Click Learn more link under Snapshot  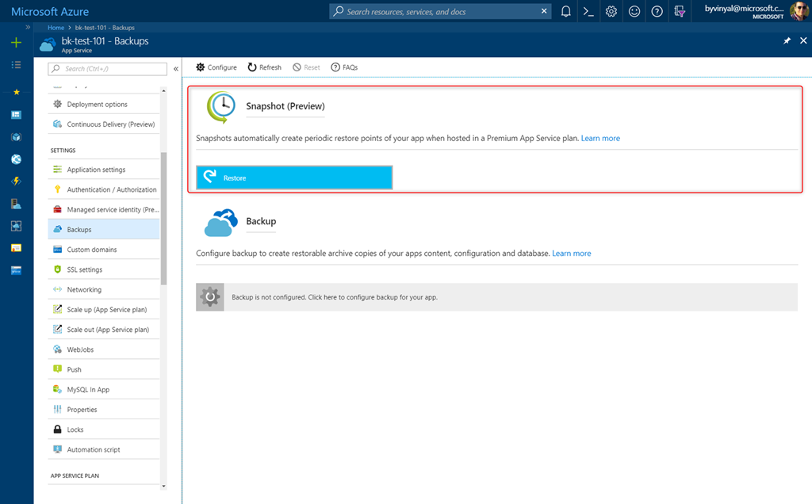[600, 138]
